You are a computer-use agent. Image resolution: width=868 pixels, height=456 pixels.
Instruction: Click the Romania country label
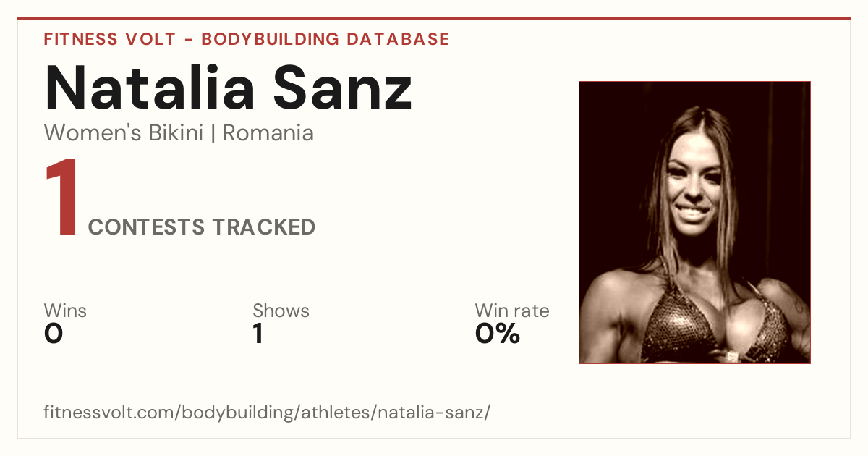point(268,133)
